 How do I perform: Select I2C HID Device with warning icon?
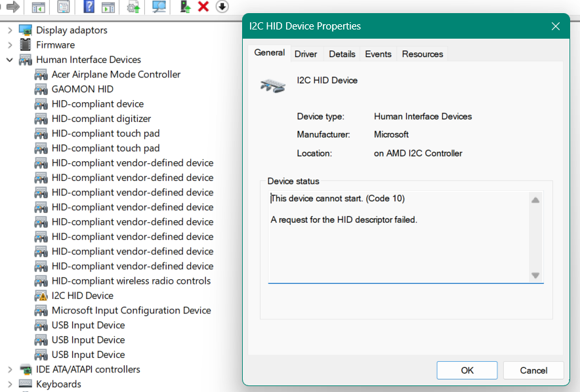[x=82, y=296]
